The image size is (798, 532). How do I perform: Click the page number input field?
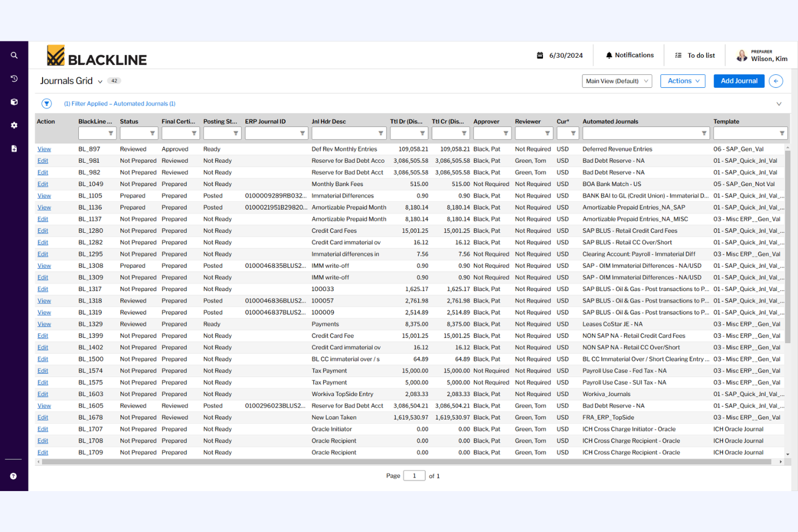414,475
